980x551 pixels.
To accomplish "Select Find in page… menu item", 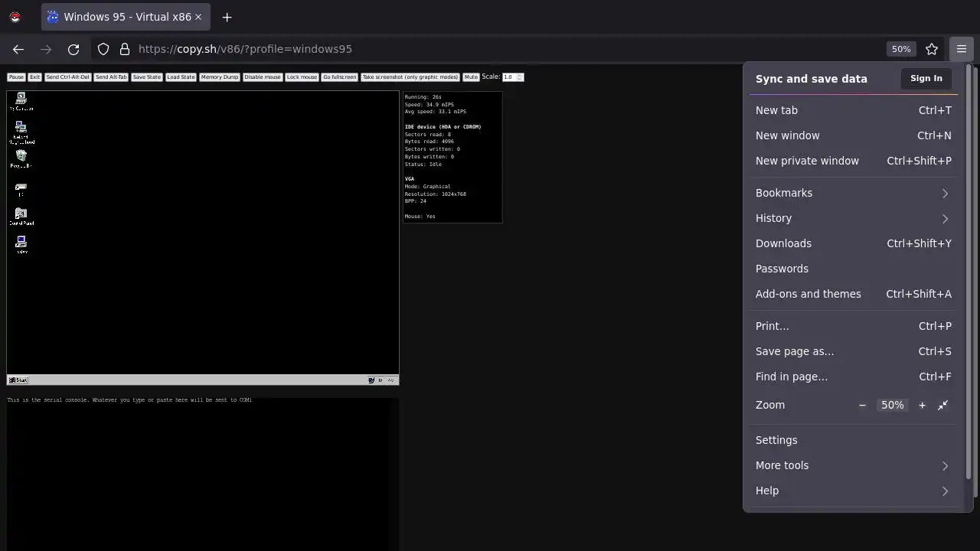I will click(x=854, y=377).
